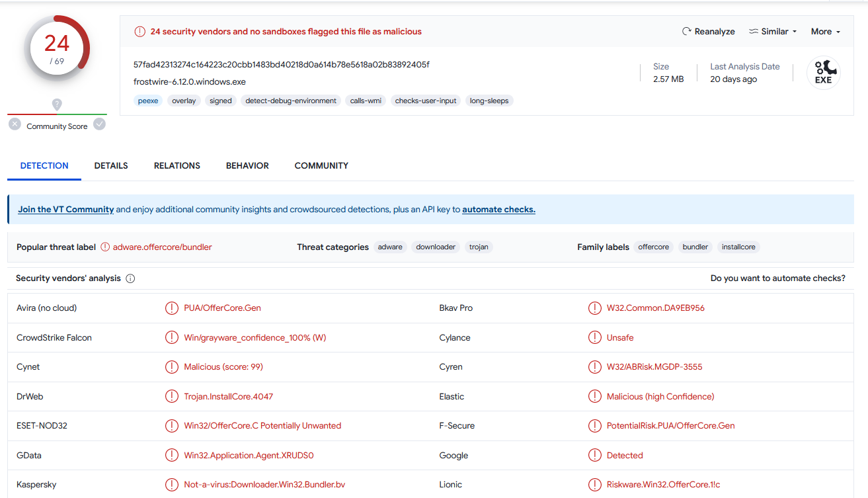The height and width of the screenshot is (498, 868).
Task: Open the COMMUNITY tab
Action: (x=321, y=165)
